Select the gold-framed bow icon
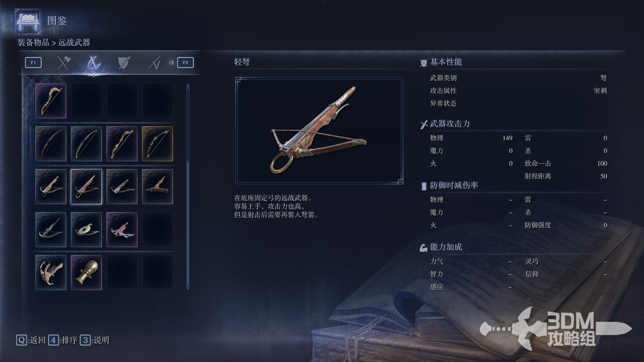Screen dimensions: 644x362 click(158, 144)
